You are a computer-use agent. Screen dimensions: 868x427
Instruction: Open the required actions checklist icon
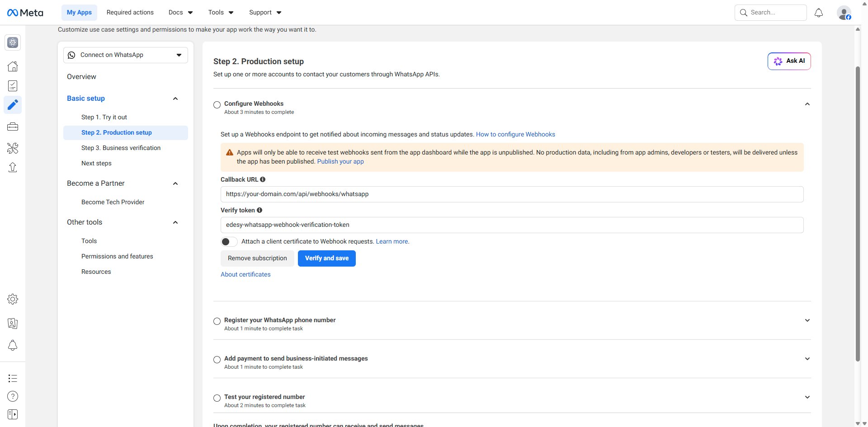tap(13, 86)
